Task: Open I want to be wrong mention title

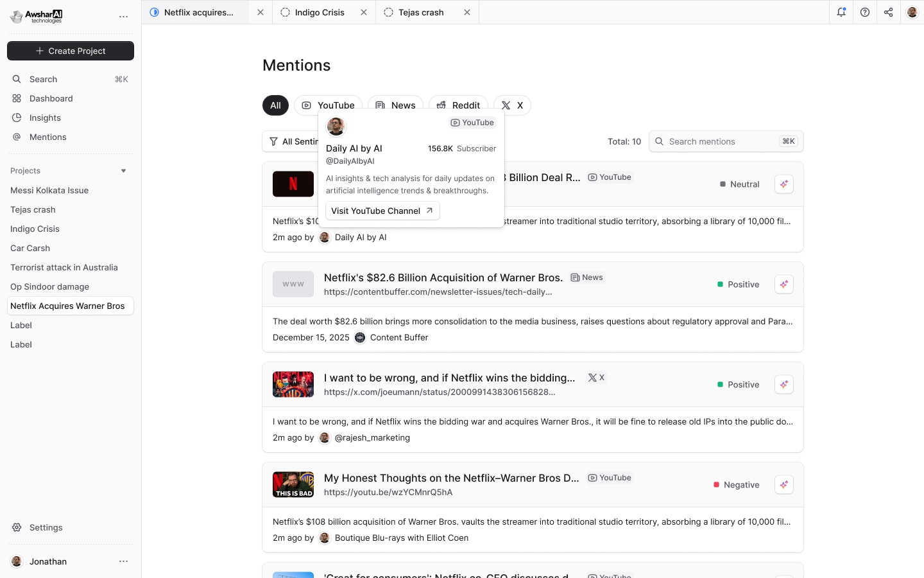Action: point(450,378)
